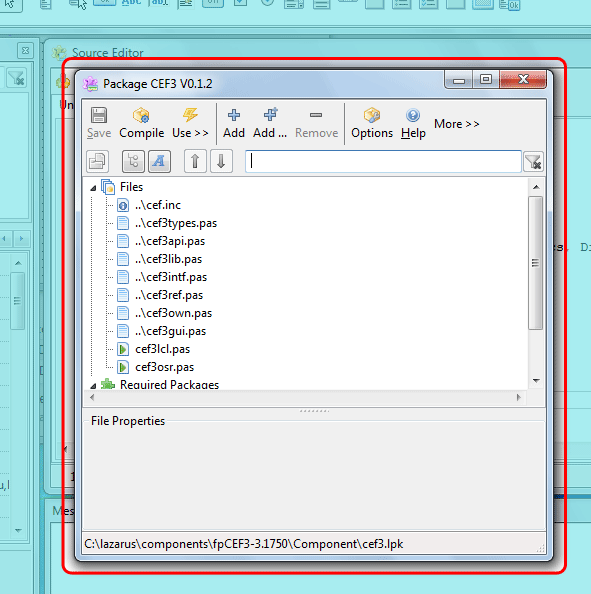The image size is (591, 594).
Task: Select cef3osr.pas file
Action: (x=164, y=367)
